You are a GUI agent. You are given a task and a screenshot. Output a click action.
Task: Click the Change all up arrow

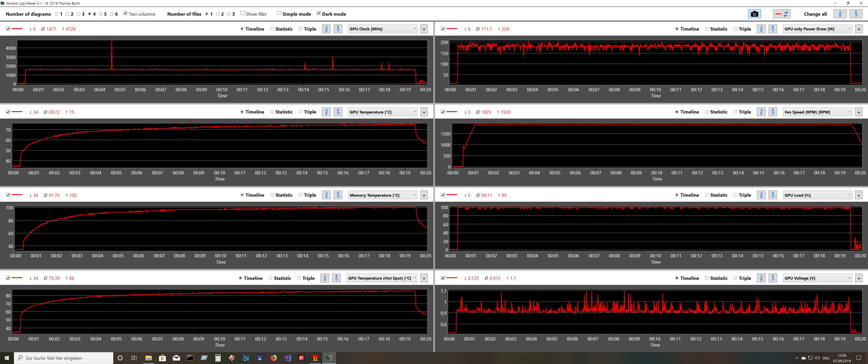coord(840,14)
